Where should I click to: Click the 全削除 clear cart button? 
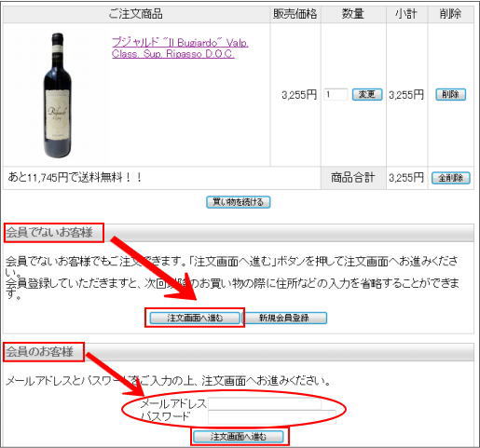(x=450, y=178)
